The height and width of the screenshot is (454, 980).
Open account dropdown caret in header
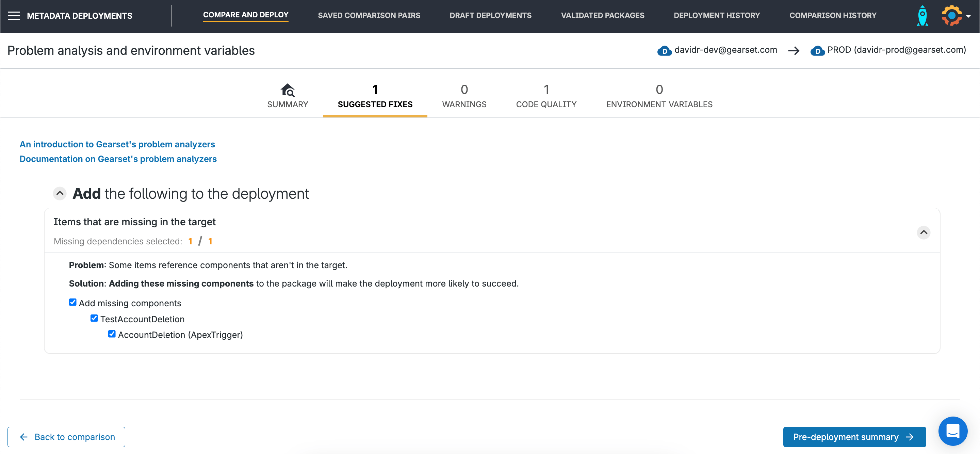(x=968, y=16)
